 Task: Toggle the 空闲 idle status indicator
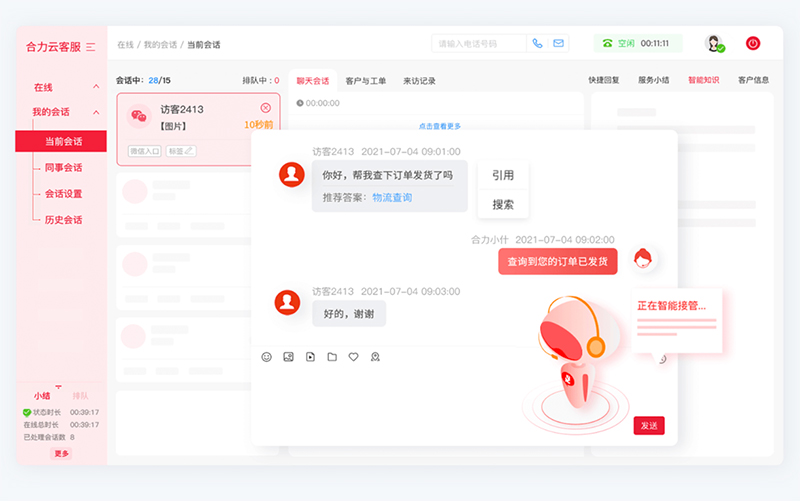[x=619, y=44]
